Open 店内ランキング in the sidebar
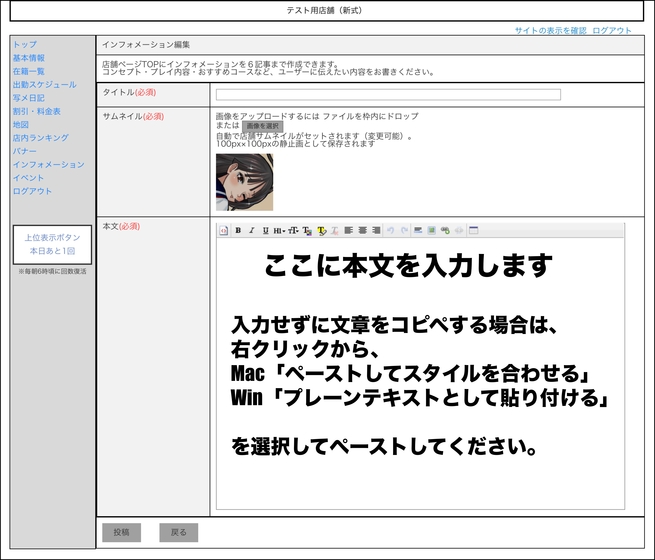 [x=41, y=137]
